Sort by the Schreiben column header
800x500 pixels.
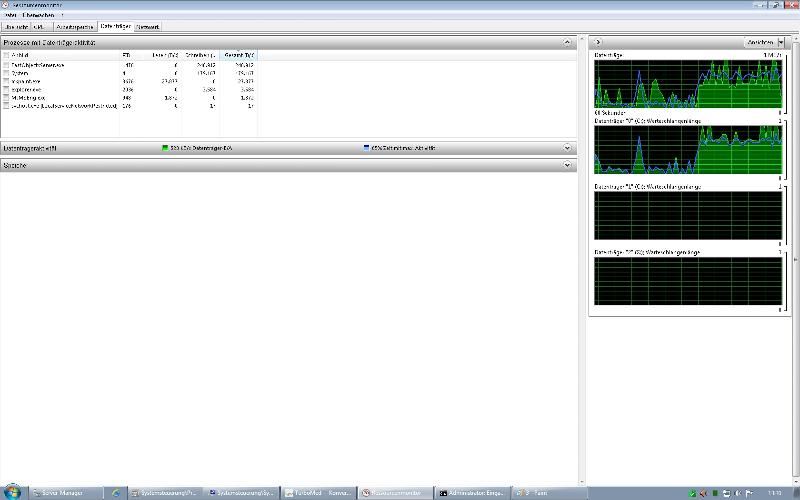click(x=201, y=55)
